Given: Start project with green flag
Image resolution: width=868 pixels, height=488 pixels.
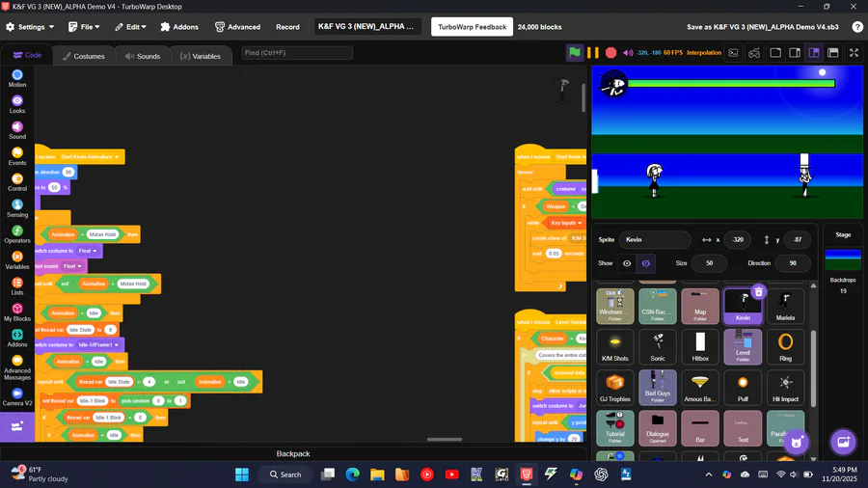Looking at the screenshot, I should pyautogui.click(x=575, y=53).
